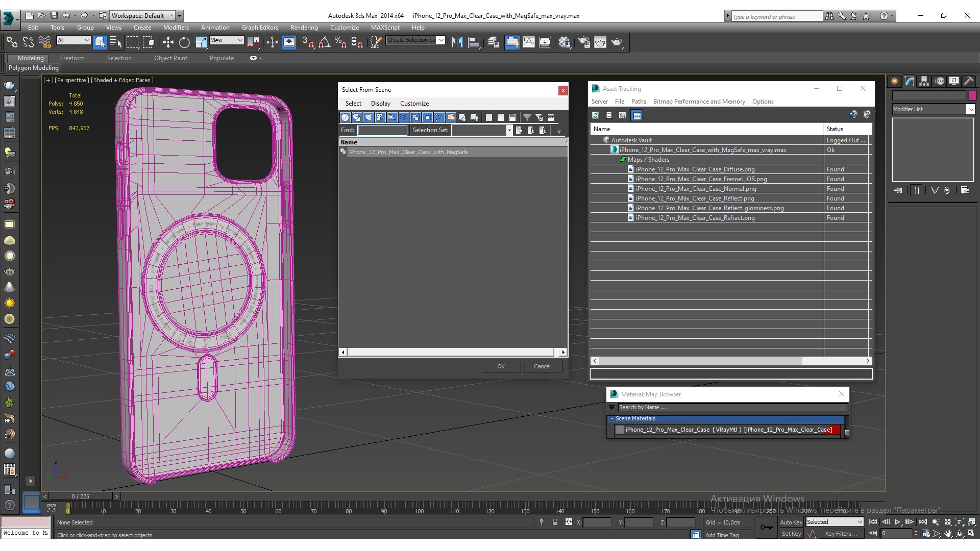This screenshot has height=551, width=980.
Task: Select the Select Object tool in main toolbar
Action: (100, 42)
